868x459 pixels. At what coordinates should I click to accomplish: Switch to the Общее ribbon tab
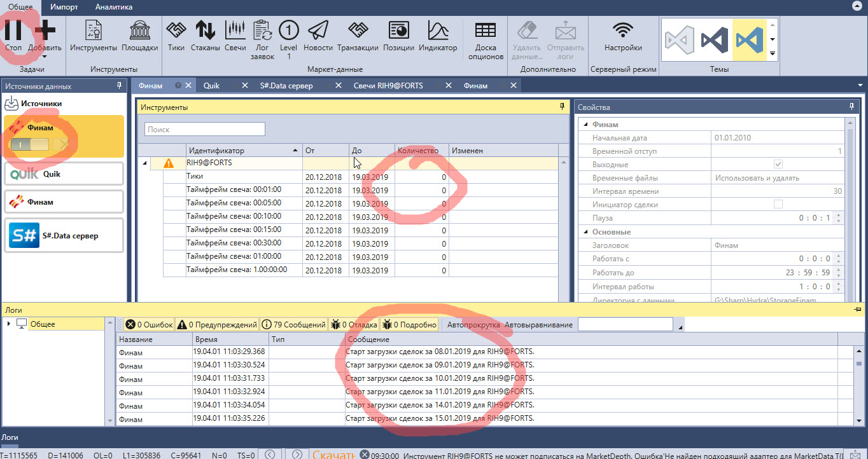20,7
